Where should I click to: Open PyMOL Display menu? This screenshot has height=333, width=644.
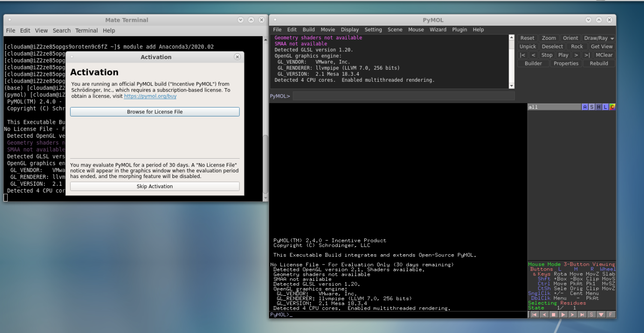tap(350, 30)
